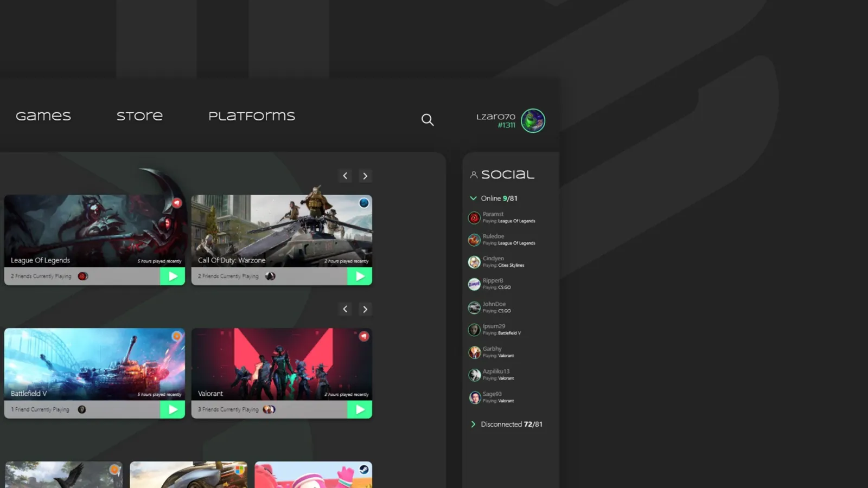Open Paramst friend avatar
This screenshot has width=868, height=488.
click(x=474, y=217)
